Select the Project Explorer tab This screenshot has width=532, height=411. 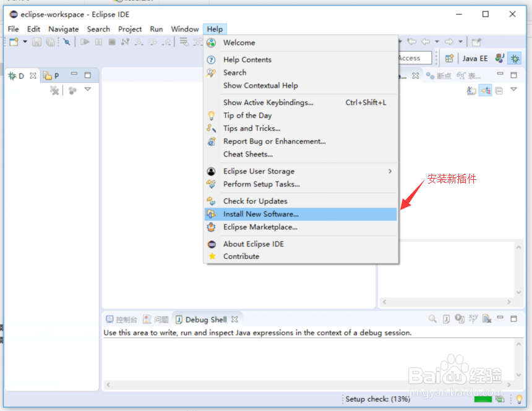click(51, 75)
